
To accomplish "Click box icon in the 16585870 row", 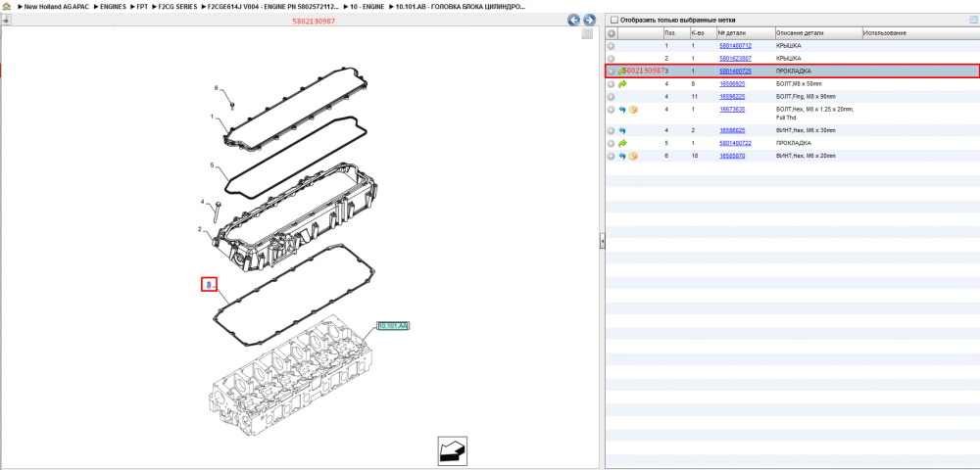I will (632, 156).
